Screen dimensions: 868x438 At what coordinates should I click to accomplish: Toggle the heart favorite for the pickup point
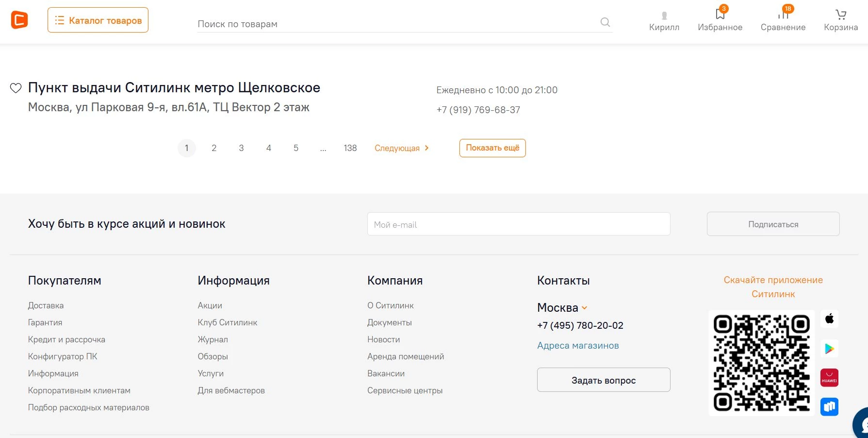click(16, 88)
